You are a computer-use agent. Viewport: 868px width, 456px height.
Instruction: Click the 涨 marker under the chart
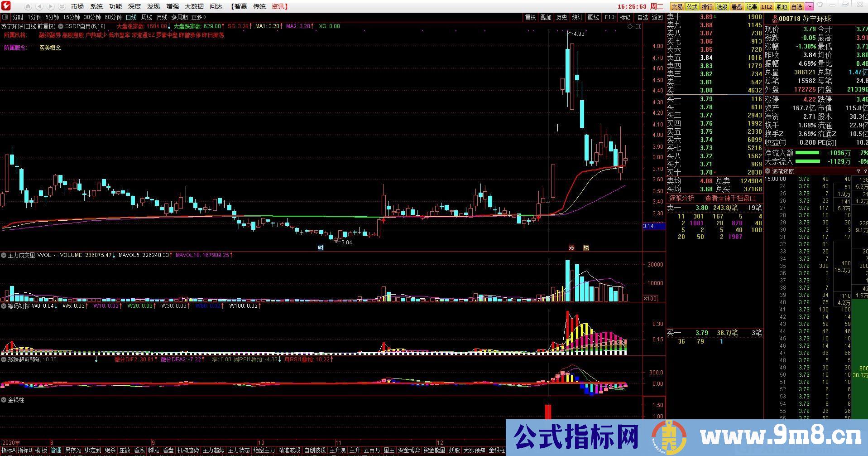[571, 248]
